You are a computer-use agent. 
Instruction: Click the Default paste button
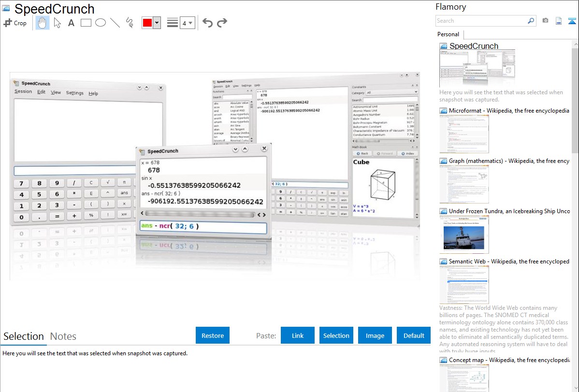point(414,335)
